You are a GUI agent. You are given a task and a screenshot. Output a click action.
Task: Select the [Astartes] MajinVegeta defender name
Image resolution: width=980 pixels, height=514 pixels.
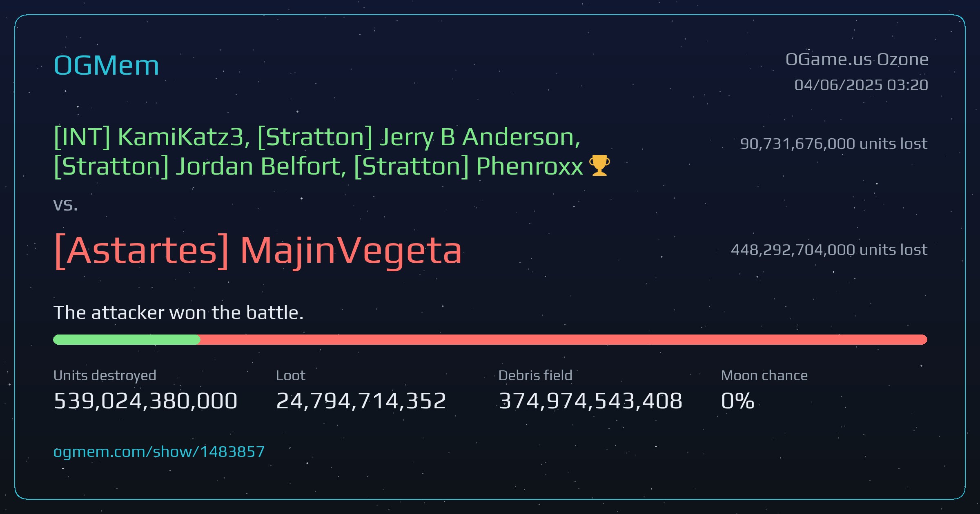pos(258,250)
